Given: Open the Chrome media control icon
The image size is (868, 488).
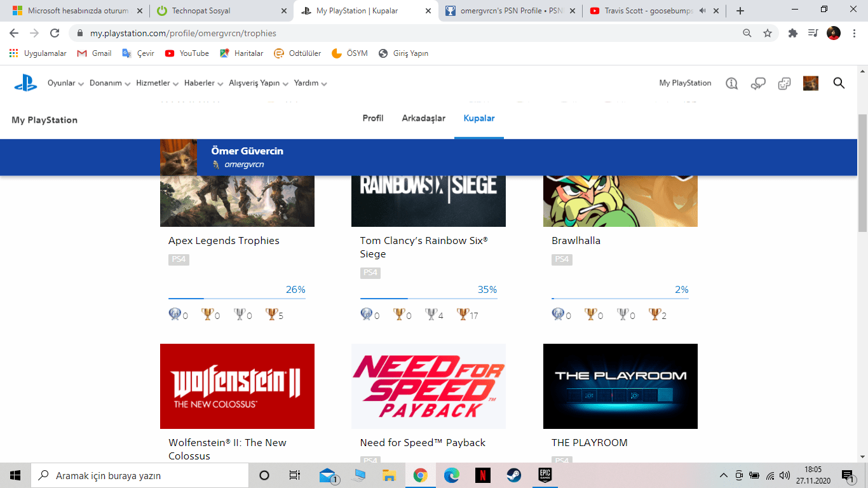Looking at the screenshot, I should pos(813,33).
